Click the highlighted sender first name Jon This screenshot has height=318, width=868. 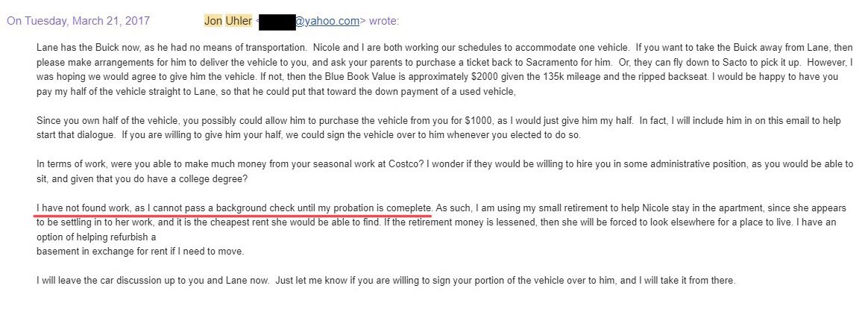(x=213, y=21)
